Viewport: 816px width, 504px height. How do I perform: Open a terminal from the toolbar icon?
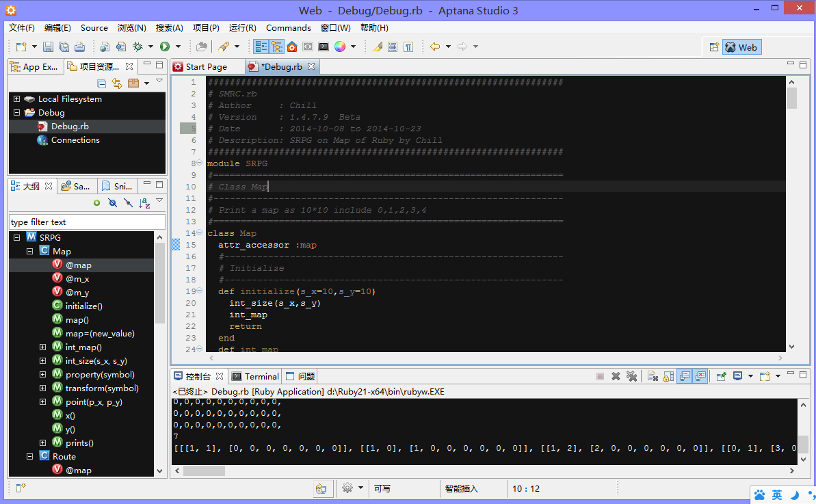click(324, 47)
